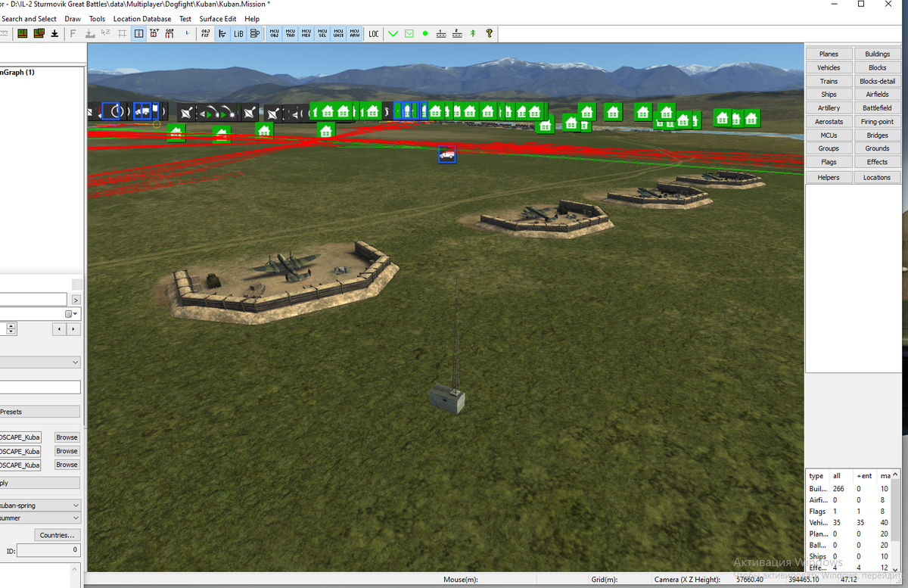Open the kuban-spring dropdown
The width and height of the screenshot is (908, 588).
tap(76, 505)
